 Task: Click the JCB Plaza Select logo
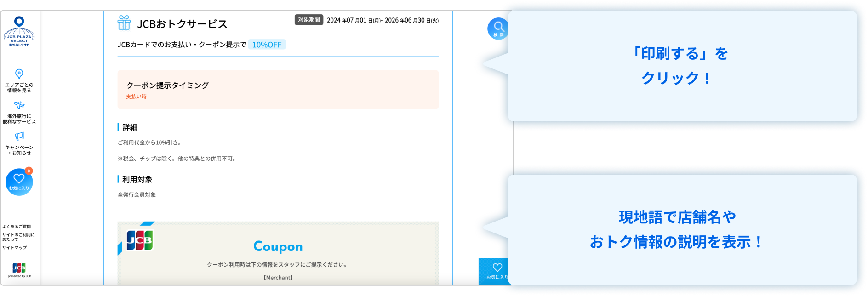19,31
